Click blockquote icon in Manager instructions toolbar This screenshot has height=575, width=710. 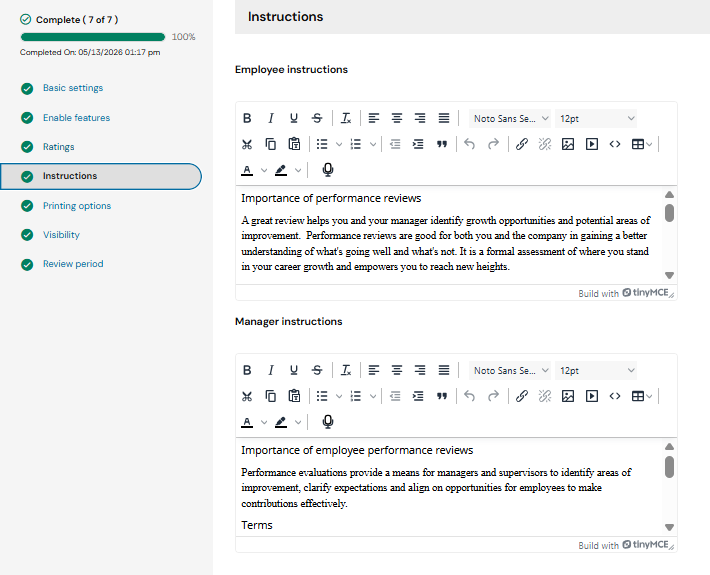tap(441, 396)
